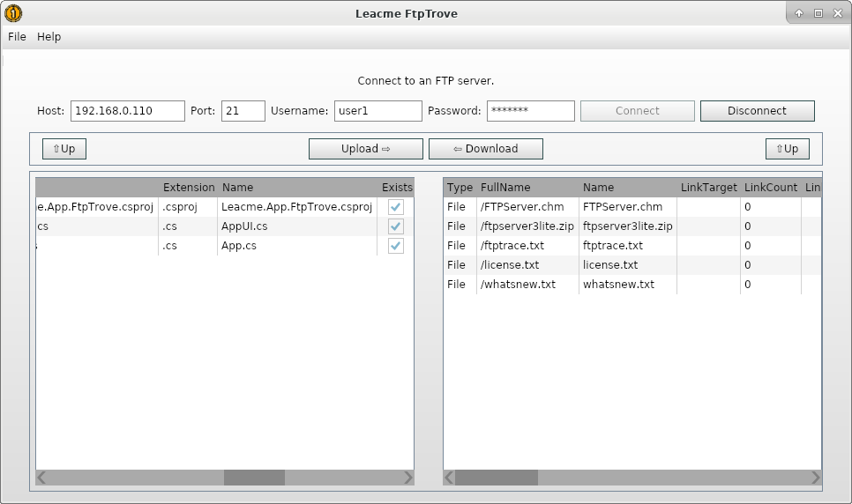The width and height of the screenshot is (852, 504).
Task: Toggle Exists checkbox for App.cs
Action: coord(396,246)
